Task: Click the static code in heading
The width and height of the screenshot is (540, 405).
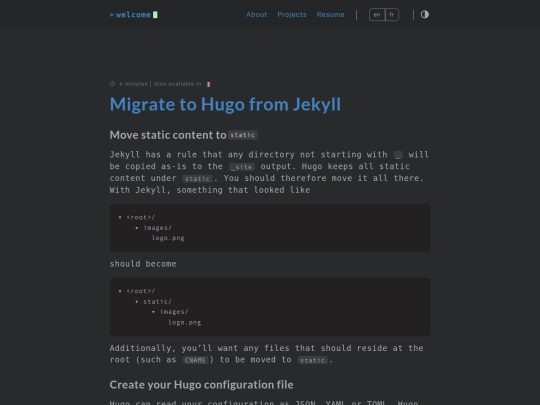Action: click(243, 135)
